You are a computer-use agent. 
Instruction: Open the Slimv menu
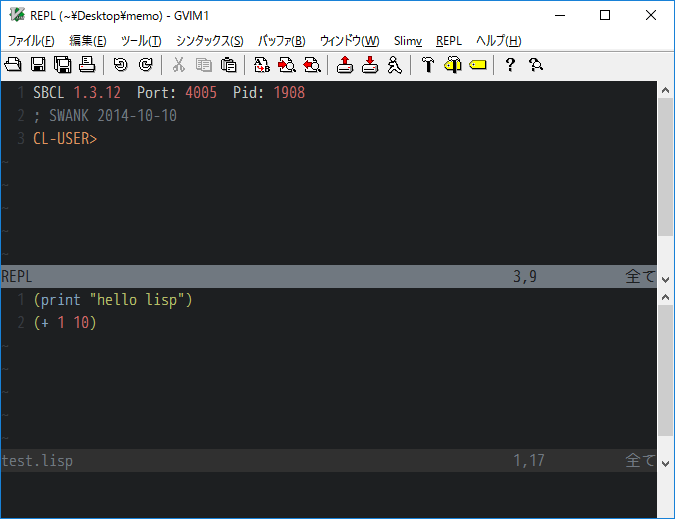point(408,41)
